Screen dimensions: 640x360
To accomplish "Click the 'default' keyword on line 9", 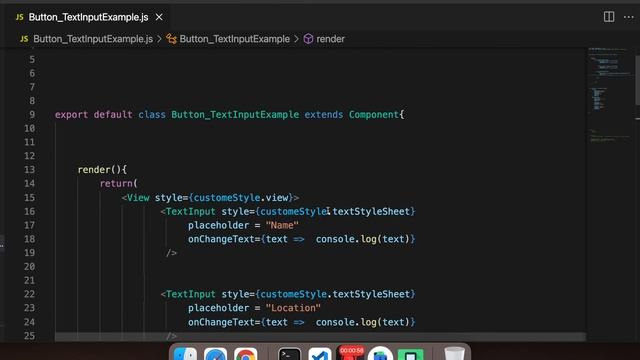I will click(x=113, y=115).
